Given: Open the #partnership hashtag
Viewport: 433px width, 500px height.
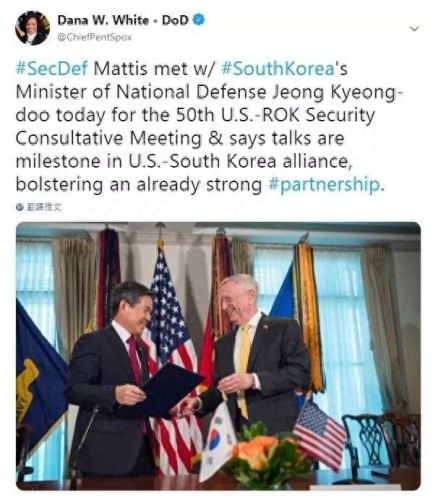Looking at the screenshot, I should pos(323,185).
